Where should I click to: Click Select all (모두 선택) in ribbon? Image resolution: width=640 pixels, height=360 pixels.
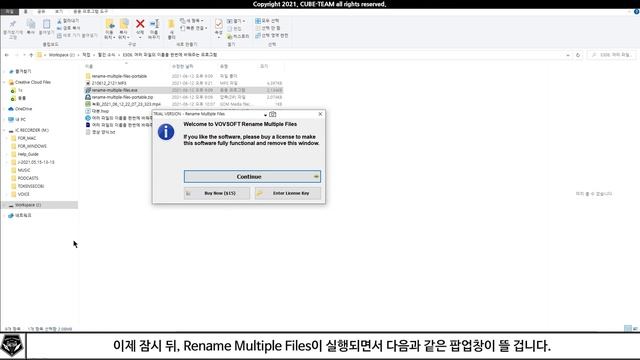click(267, 20)
